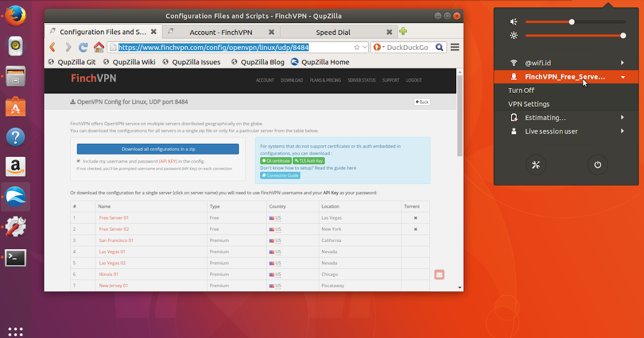Screen dimensions: 644x338
Task: Toggle include username and password checkbox
Action: tap(78, 161)
